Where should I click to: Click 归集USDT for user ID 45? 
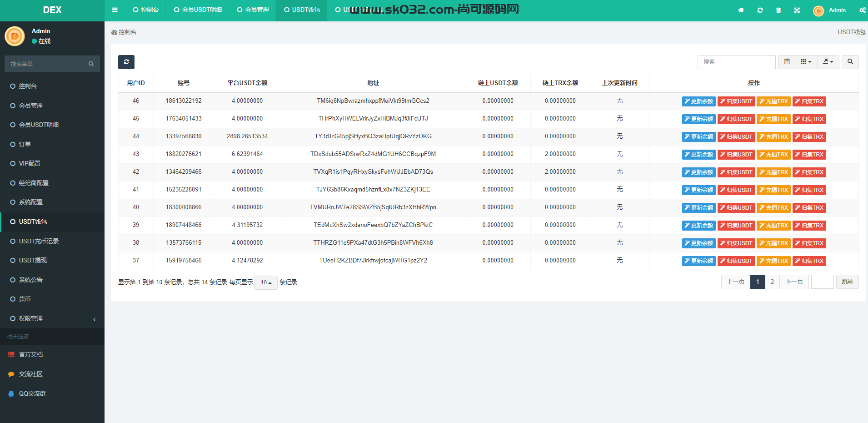click(x=736, y=119)
